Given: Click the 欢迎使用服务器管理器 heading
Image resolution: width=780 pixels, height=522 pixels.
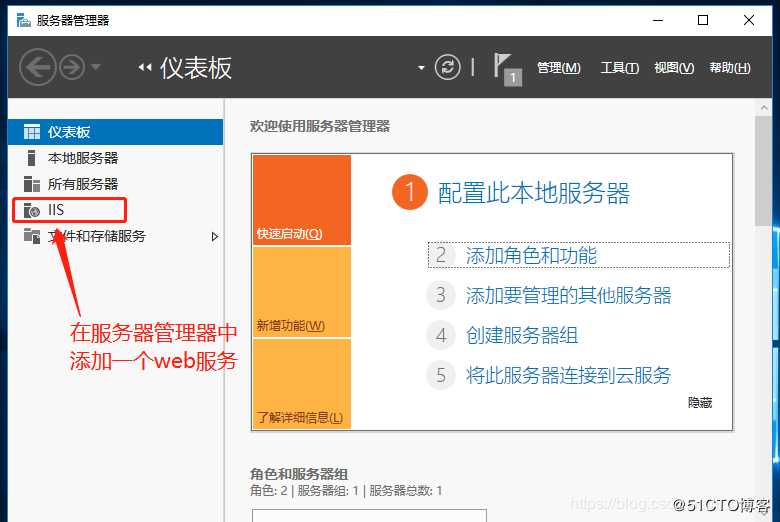Looking at the screenshot, I should [x=320, y=126].
